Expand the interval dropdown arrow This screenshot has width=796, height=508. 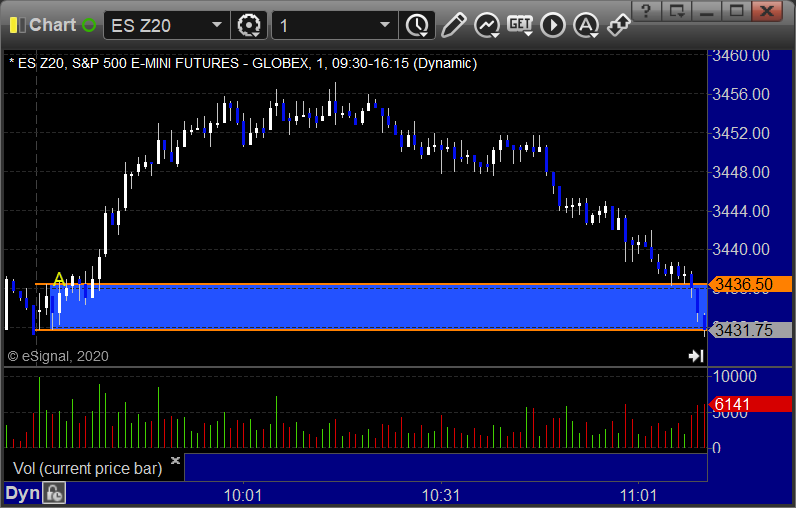tap(385, 25)
